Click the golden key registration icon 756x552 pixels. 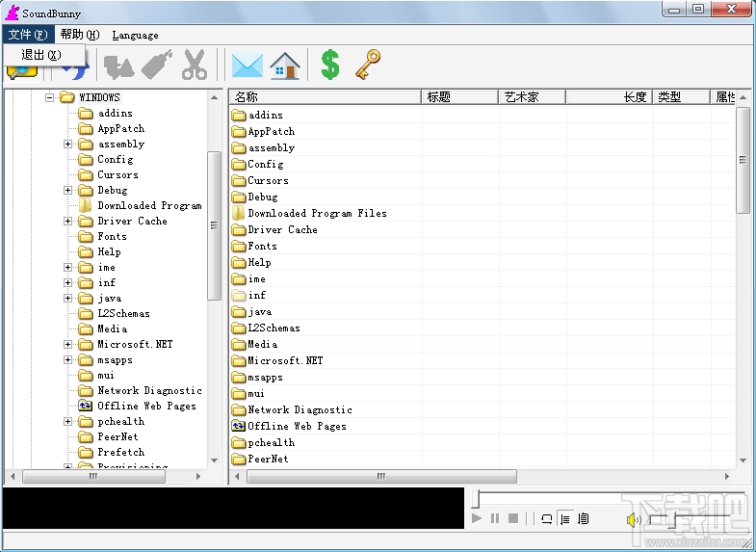368,65
